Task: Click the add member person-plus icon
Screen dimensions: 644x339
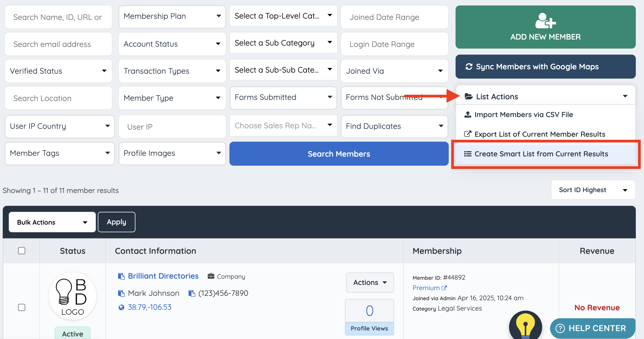Action: 545,21
